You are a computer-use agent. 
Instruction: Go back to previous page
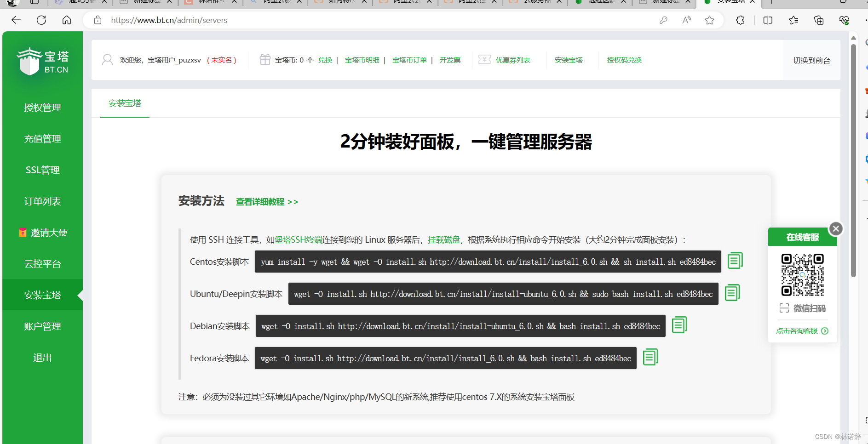tap(16, 20)
